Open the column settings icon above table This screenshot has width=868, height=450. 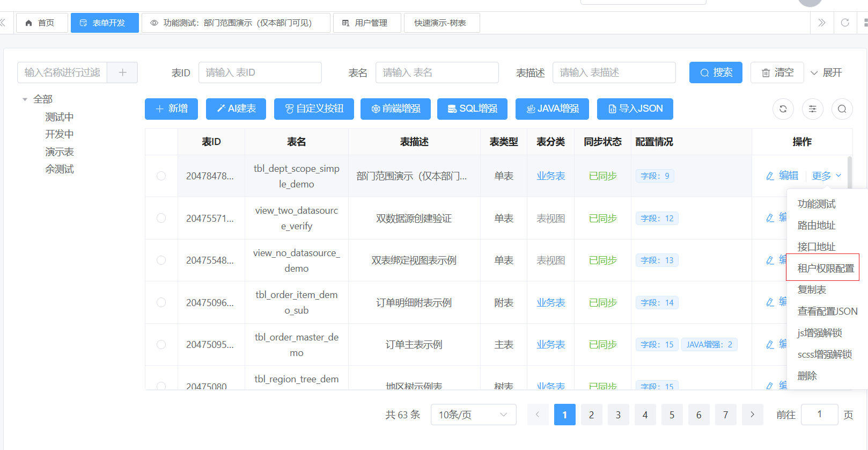pos(812,109)
